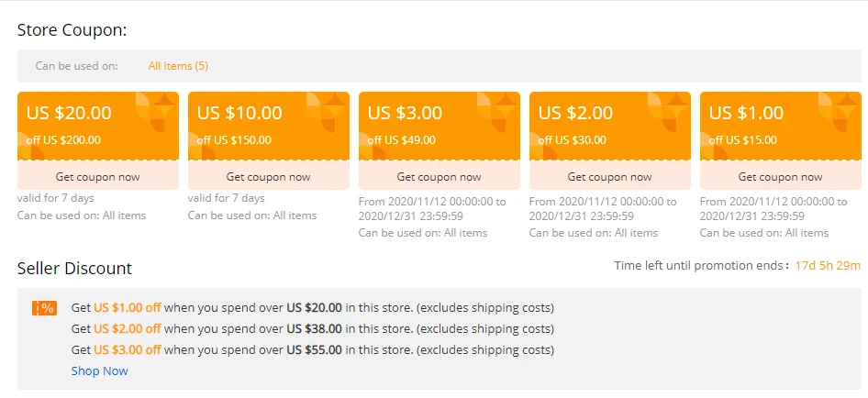Viewport: 868px width, 398px height.
Task: Click the US $3.00 off over $55 offer
Action: pos(312,349)
